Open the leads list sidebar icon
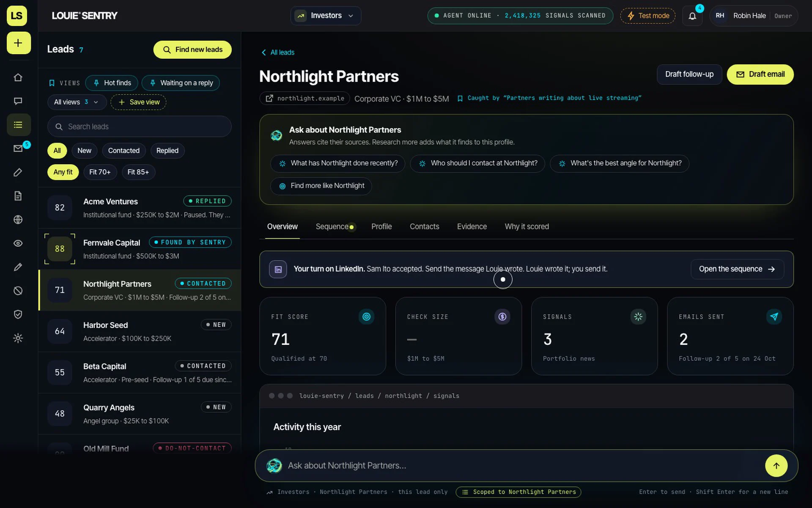 19,125
